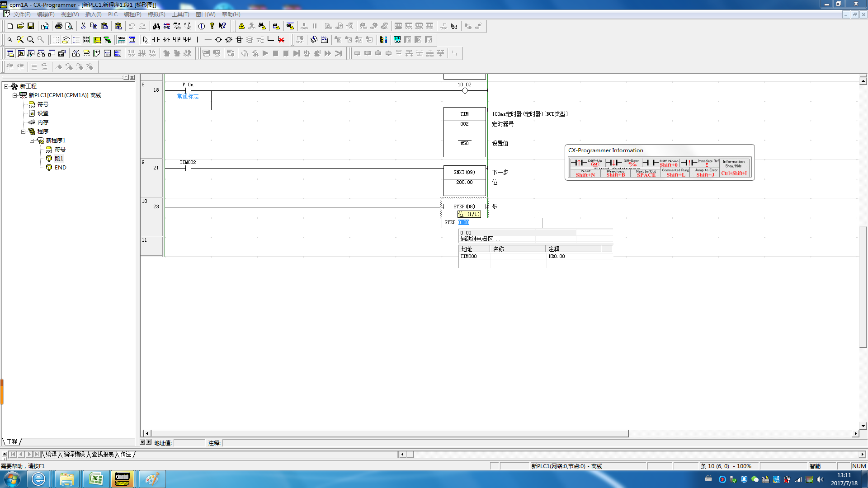The image size is (868, 488).
Task: Click the red X delete line tool
Action: pyautogui.click(x=281, y=40)
